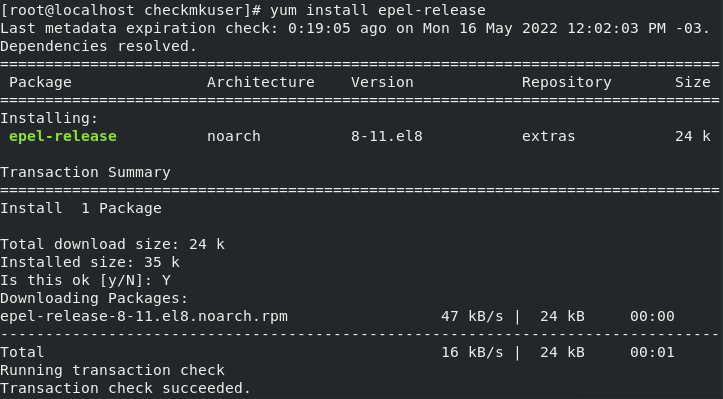Click the green epel-release package name
The image size is (723, 399).
click(x=63, y=137)
